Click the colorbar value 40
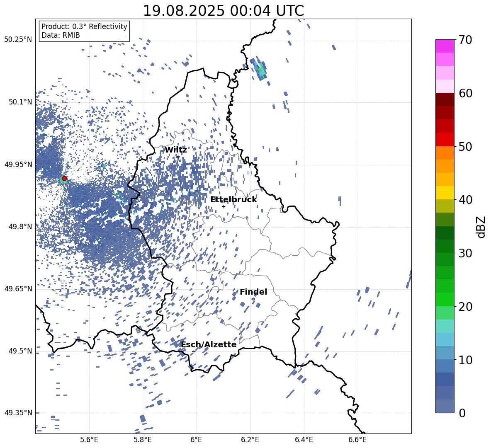This screenshot has height=448, width=491. pos(465,200)
